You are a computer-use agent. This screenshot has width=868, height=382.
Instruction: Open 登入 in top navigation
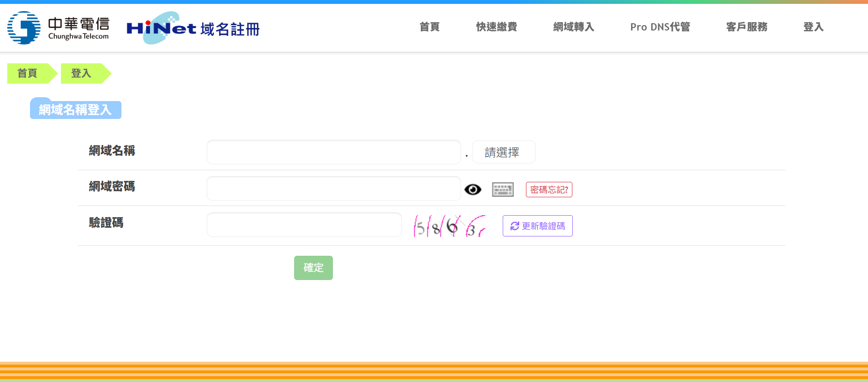point(813,27)
